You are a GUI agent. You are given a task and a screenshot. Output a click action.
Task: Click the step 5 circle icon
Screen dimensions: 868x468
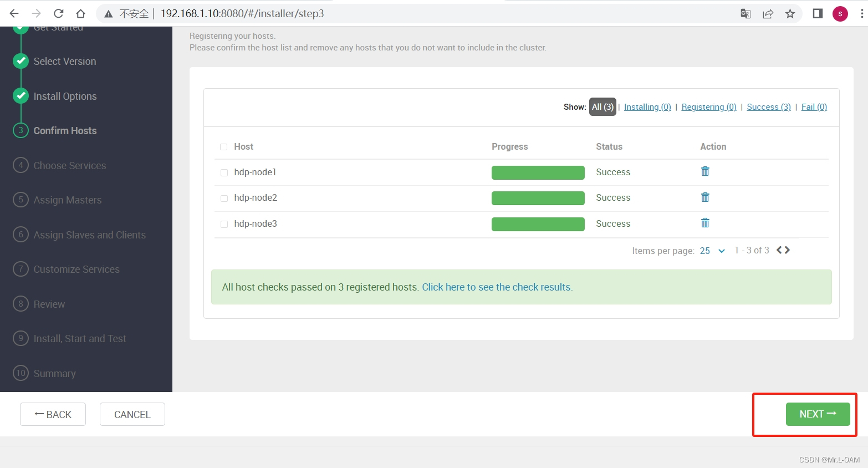(21, 200)
